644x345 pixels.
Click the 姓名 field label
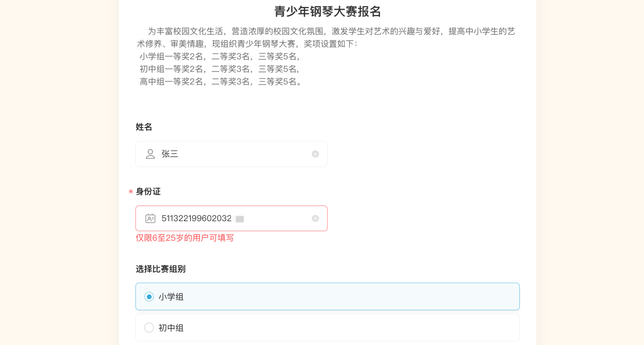[x=144, y=127]
